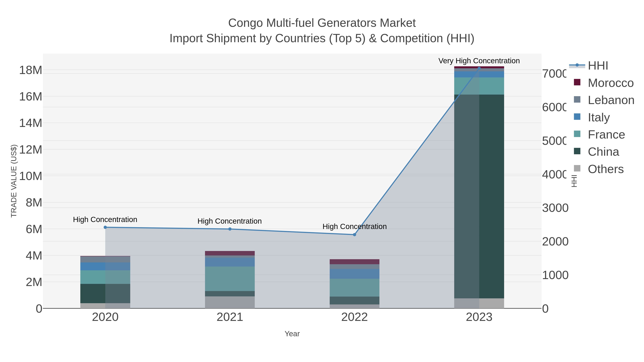
Task: Click the China segment of the 2022 bar
Action: click(x=355, y=301)
